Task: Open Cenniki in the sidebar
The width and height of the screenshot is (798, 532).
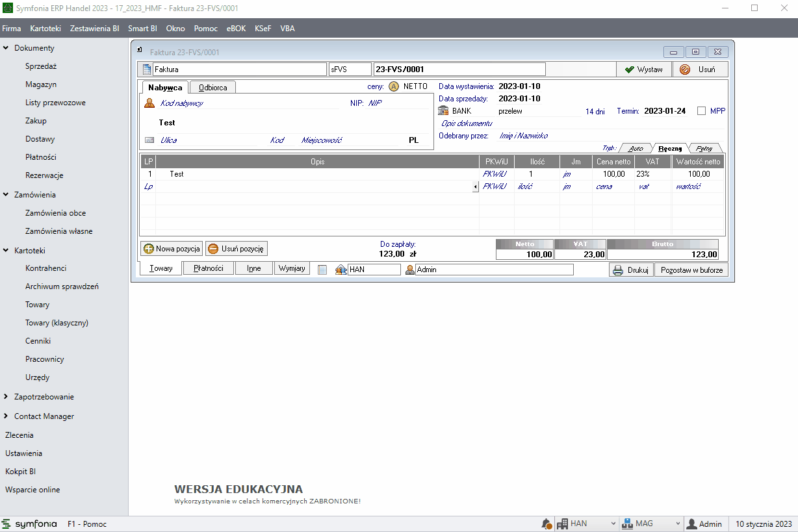Action: tap(38, 341)
